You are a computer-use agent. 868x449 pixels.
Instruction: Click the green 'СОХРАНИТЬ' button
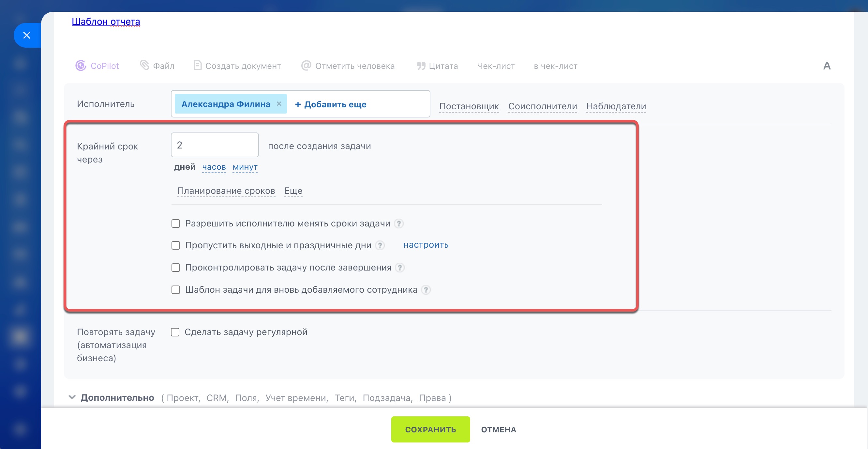pos(430,429)
